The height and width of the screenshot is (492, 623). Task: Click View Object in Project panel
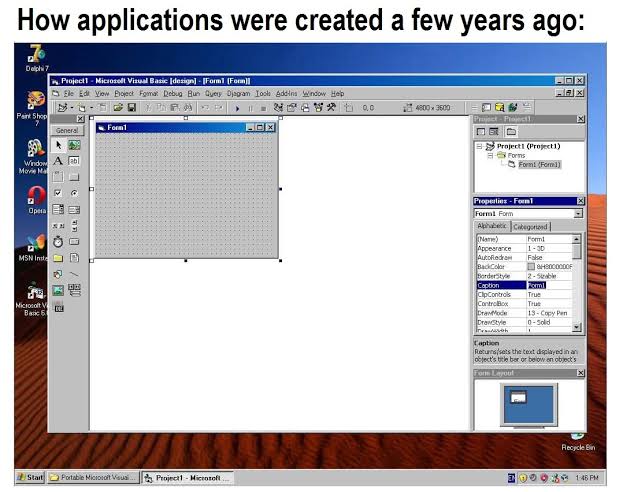click(x=494, y=132)
